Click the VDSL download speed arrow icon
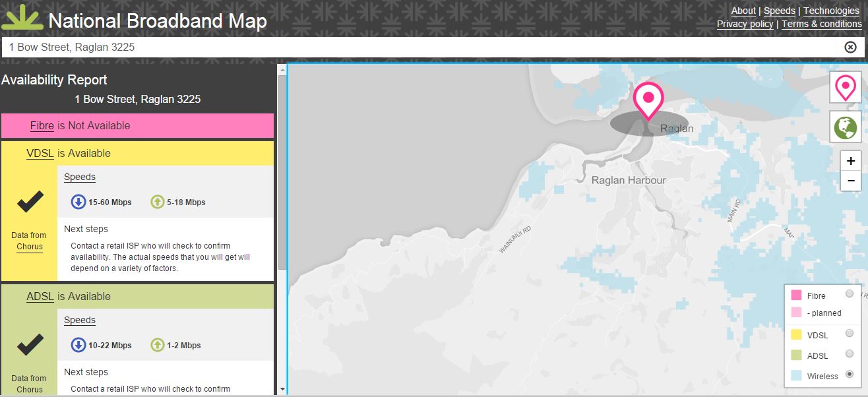Image resolution: width=868 pixels, height=397 pixels. pos(78,201)
